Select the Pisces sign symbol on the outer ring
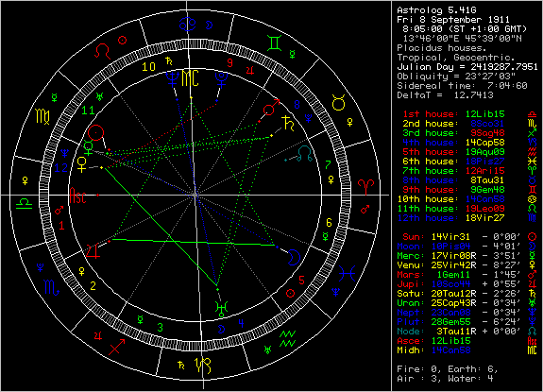 (x=347, y=274)
